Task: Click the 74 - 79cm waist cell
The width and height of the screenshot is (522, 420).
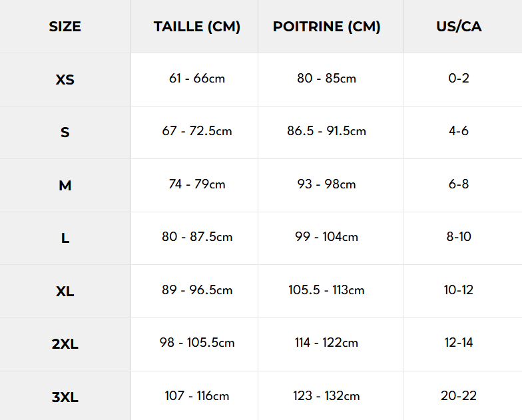Action: (x=196, y=184)
